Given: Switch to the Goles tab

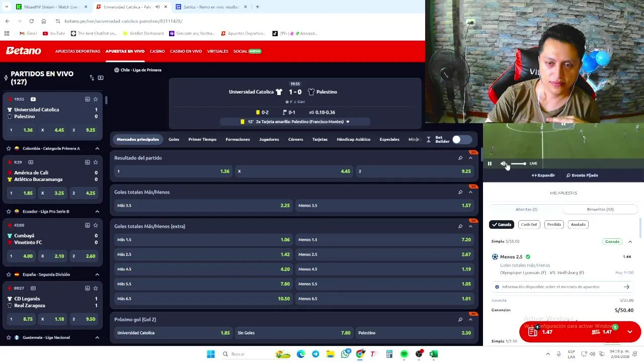Looking at the screenshot, I should pyautogui.click(x=174, y=139).
